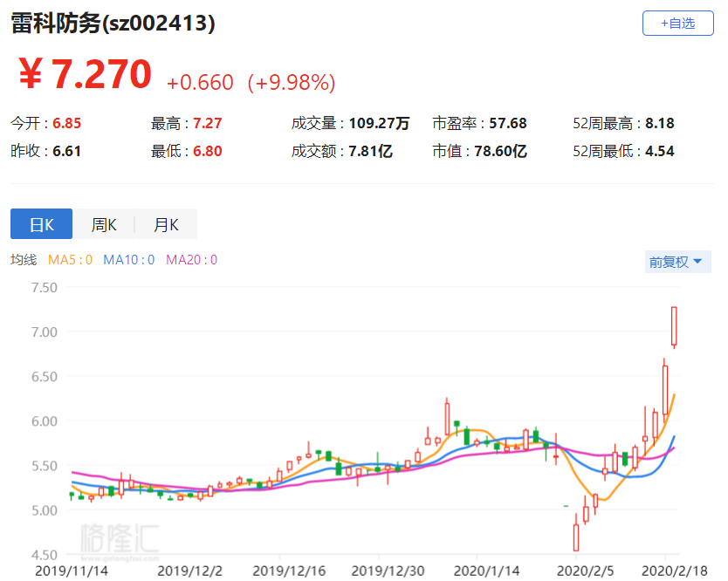Select the 均线 label
The image size is (728, 581).
24,259
